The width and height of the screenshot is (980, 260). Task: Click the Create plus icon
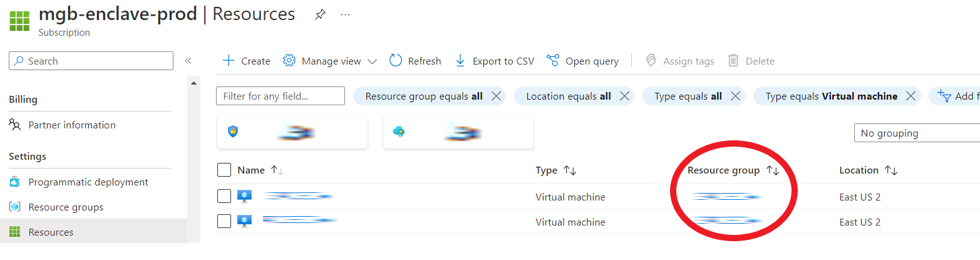229,61
